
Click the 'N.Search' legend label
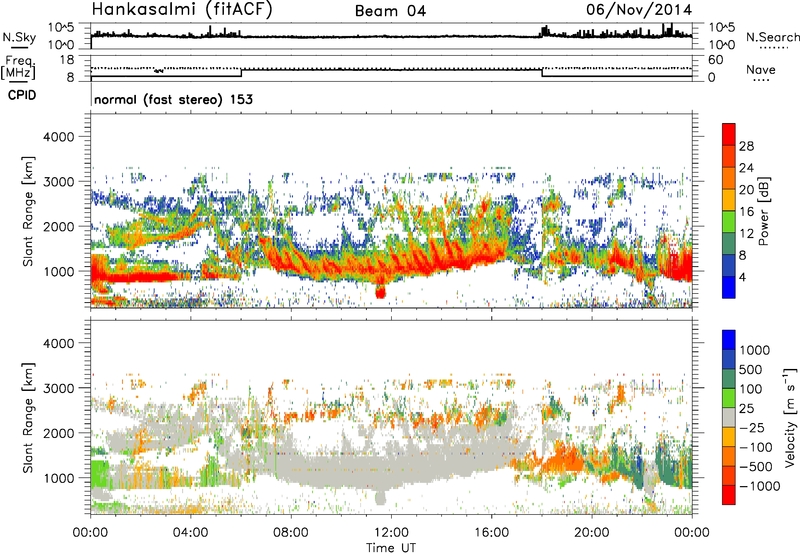point(772,37)
